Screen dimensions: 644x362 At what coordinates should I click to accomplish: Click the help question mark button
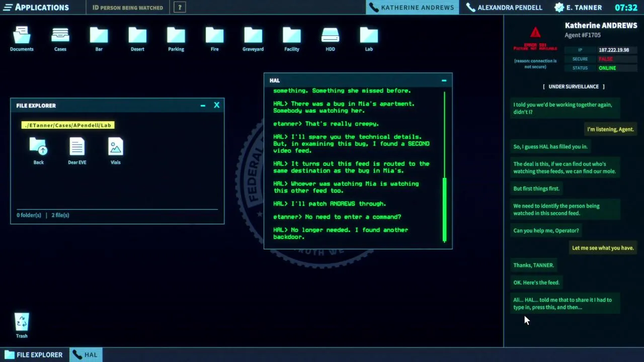point(180,7)
